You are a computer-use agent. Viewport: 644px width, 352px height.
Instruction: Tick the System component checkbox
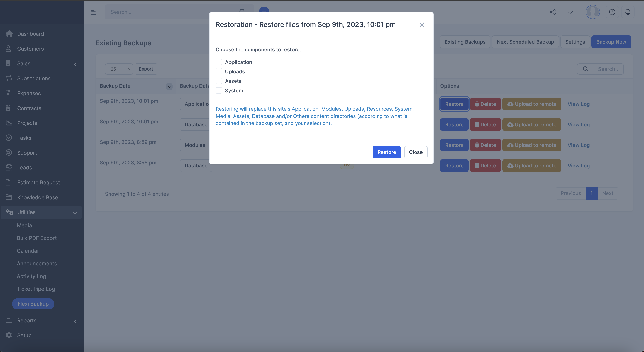[219, 91]
